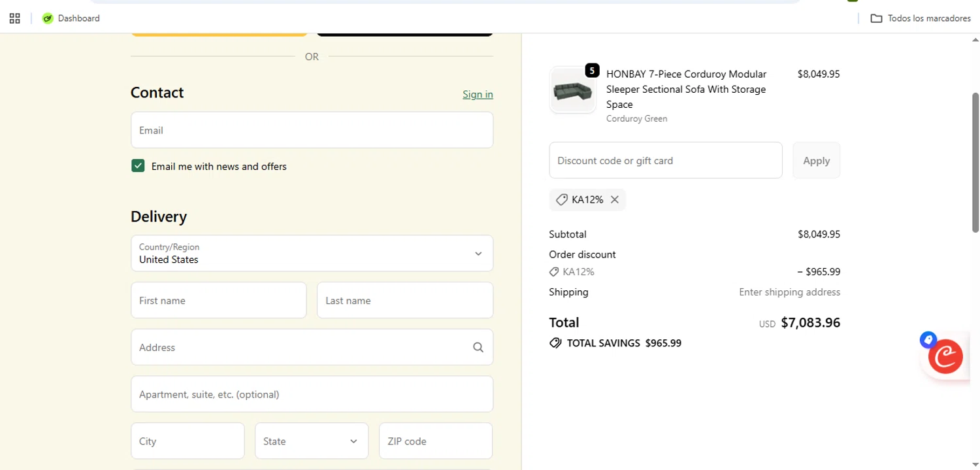Click the Sign in link
Viewport: 980px width, 470px height.
(478, 94)
